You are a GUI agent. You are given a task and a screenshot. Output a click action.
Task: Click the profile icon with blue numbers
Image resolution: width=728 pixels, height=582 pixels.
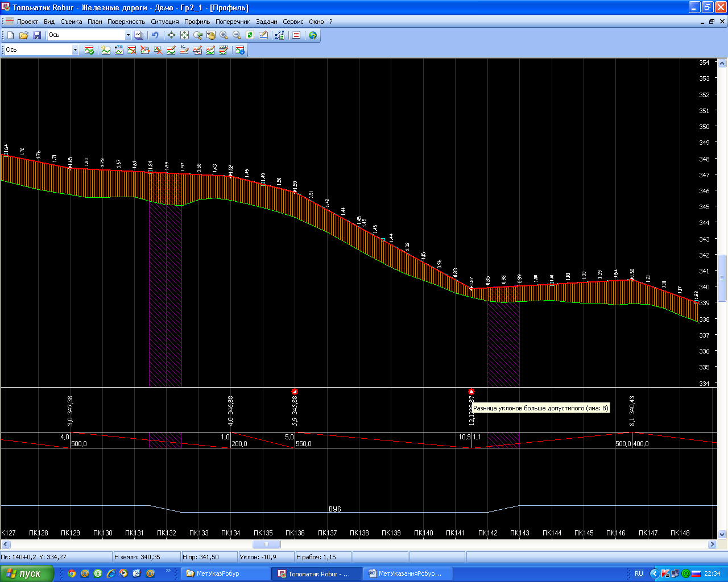119,50
